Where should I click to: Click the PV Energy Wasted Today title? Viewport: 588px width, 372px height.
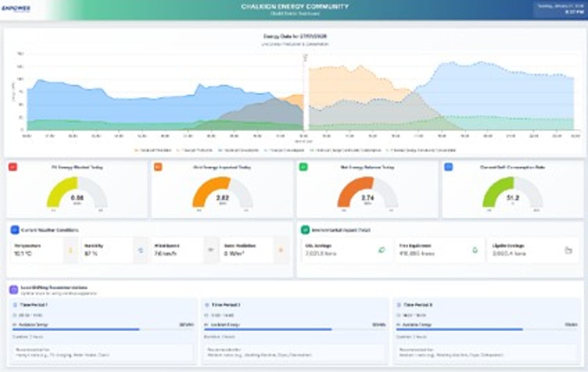[77, 167]
